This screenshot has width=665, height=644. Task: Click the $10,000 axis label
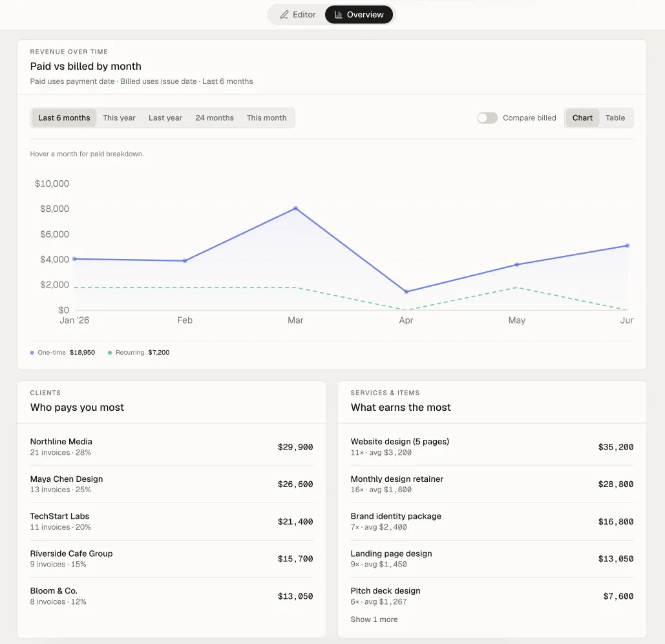click(x=52, y=183)
